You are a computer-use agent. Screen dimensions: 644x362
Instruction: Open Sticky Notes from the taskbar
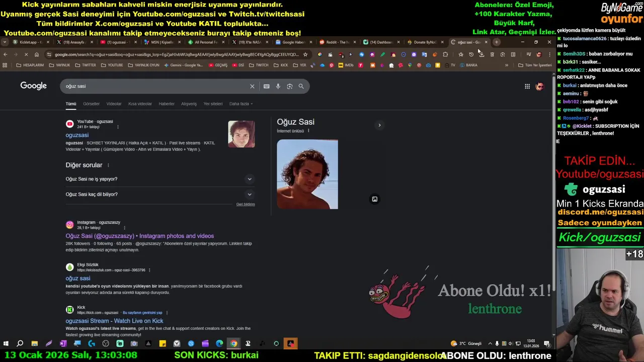tap(163, 344)
